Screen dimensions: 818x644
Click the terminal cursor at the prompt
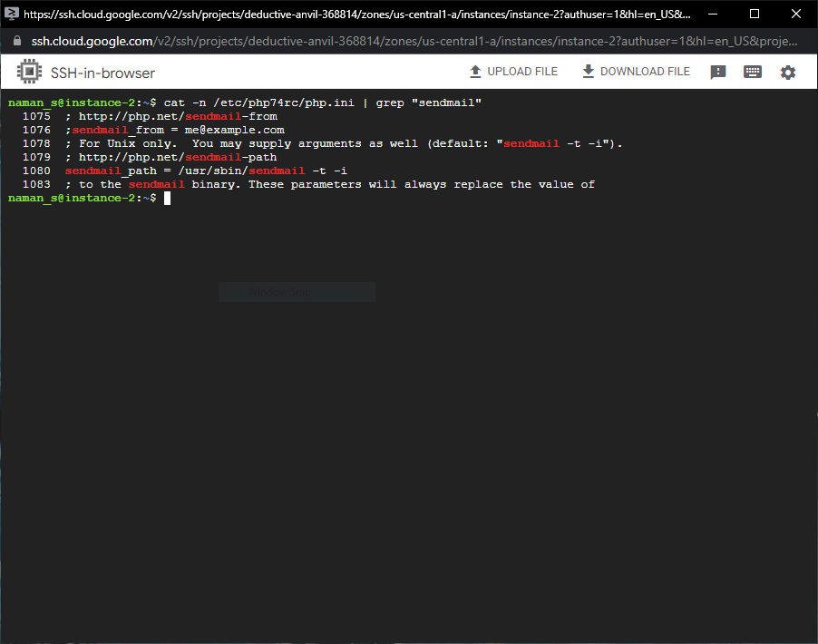(x=167, y=199)
